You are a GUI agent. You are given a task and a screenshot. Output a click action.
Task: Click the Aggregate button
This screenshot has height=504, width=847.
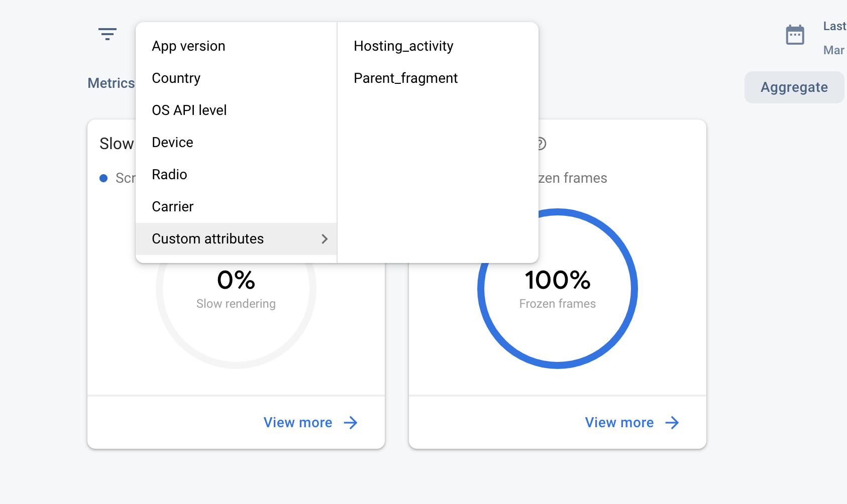(794, 87)
